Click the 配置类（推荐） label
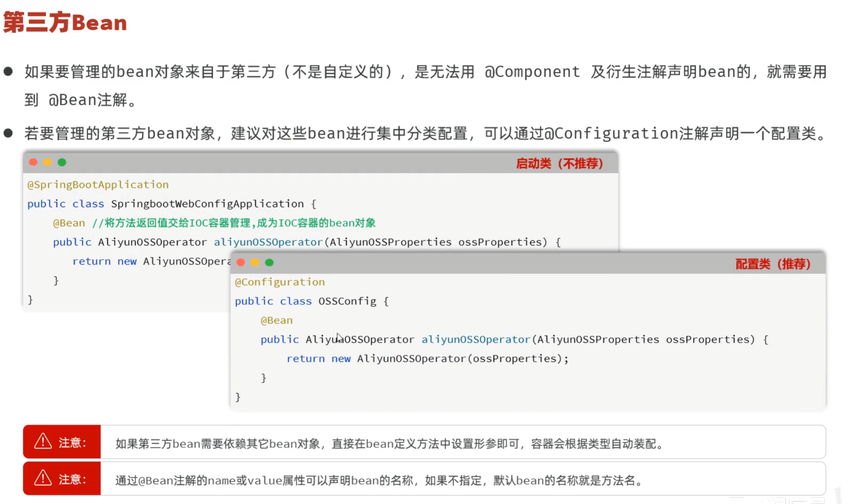This screenshot has height=504, width=853. [x=773, y=264]
